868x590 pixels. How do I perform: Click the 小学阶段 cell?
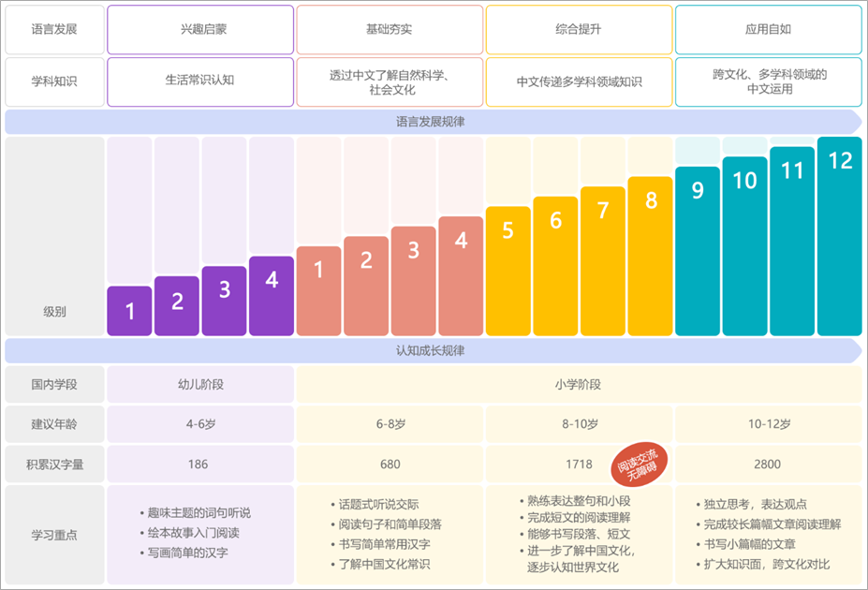point(579,384)
